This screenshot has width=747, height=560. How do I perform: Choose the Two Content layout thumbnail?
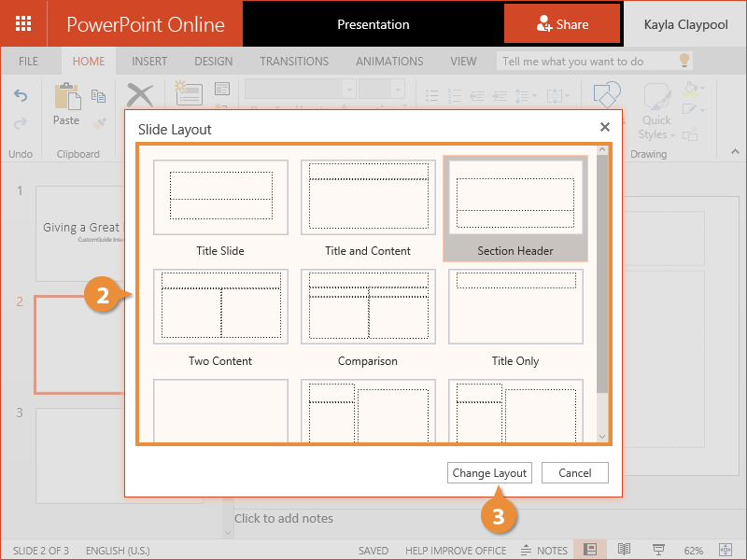coord(220,307)
